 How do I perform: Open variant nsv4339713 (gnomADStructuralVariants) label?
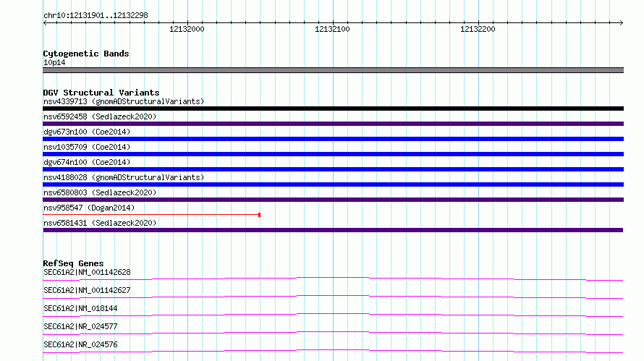tap(124, 101)
